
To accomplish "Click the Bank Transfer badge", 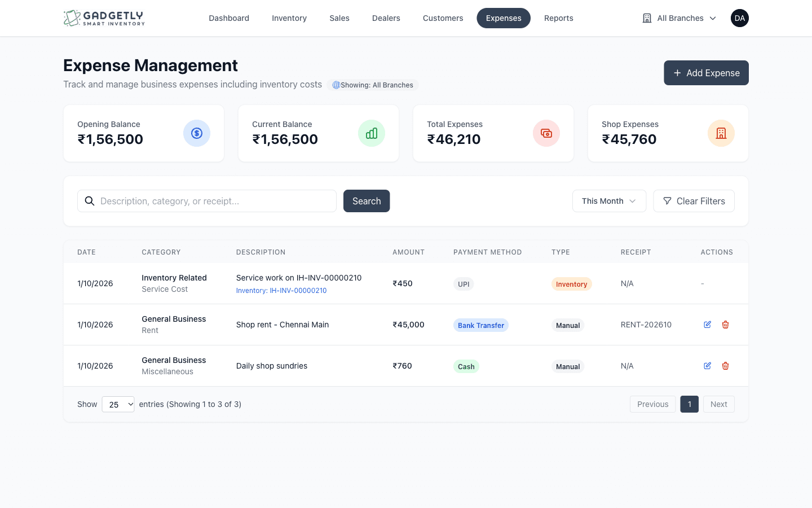I will tap(481, 325).
